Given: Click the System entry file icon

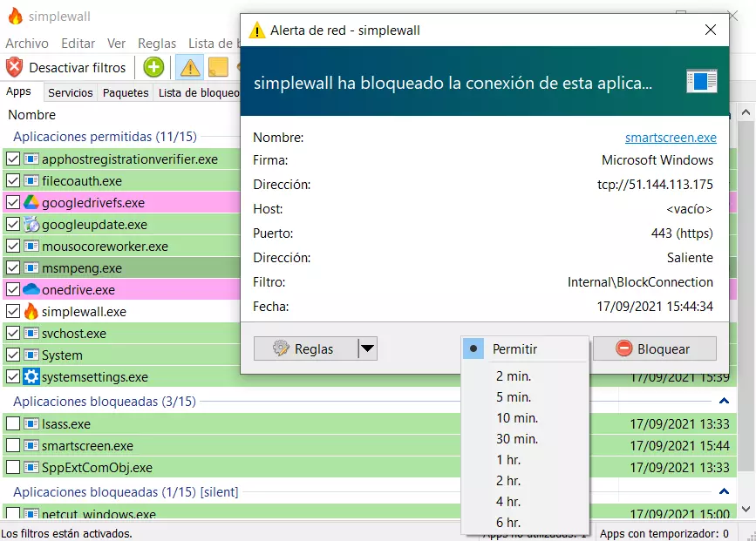Looking at the screenshot, I should [x=31, y=355].
